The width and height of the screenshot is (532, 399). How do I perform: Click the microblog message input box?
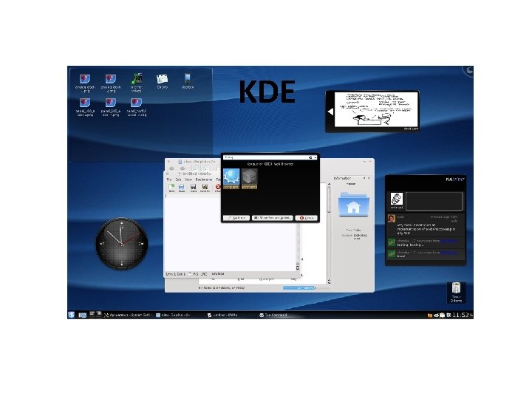434,201
